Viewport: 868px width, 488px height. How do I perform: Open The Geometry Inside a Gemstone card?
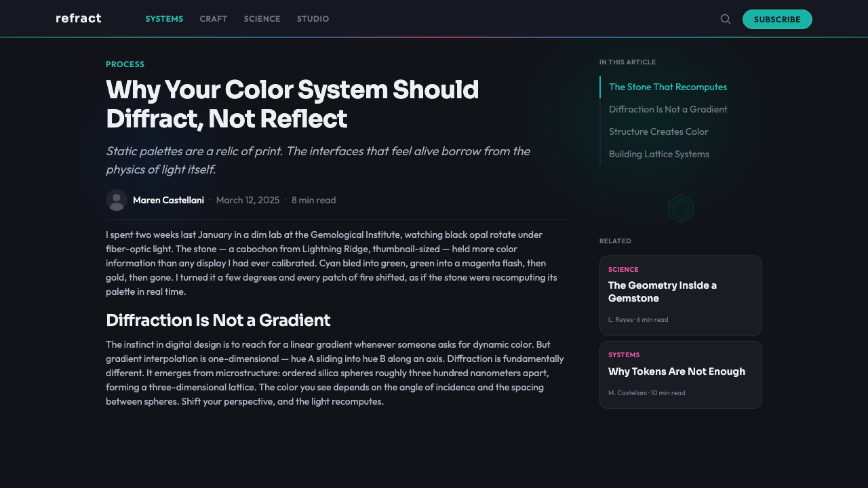[x=681, y=296]
